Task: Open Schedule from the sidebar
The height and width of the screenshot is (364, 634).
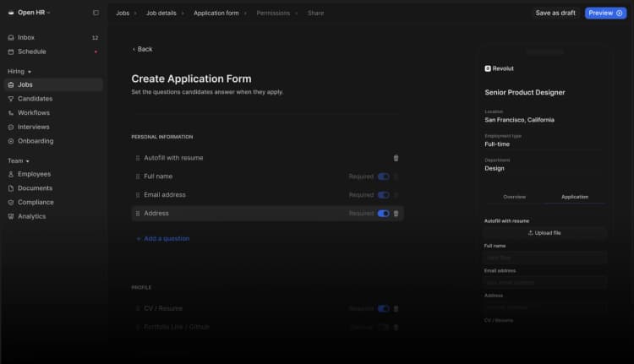Action: tap(53, 52)
